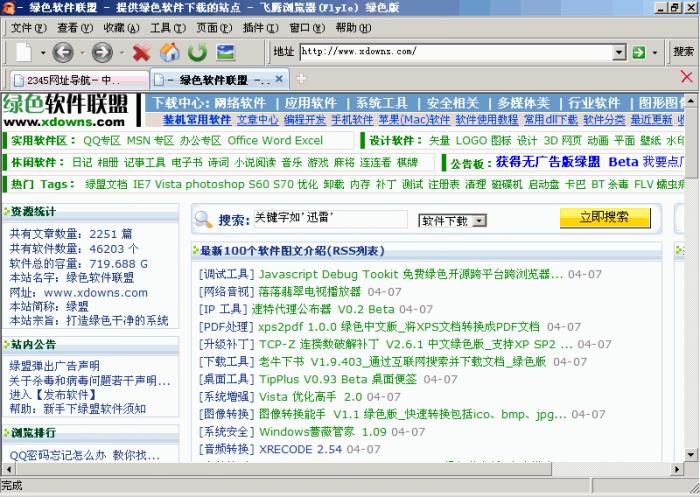This screenshot has width=700, height=497.
Task: Click the 编程开发 link
Action: click(x=305, y=120)
